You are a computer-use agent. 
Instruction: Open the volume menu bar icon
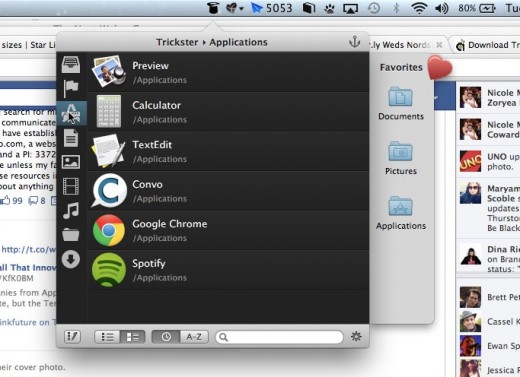click(442, 8)
